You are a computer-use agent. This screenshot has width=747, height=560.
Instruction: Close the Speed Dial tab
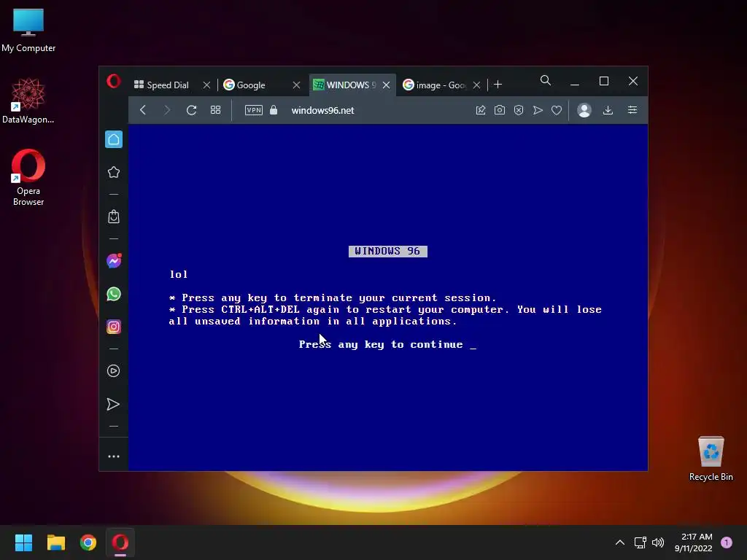[206, 85]
